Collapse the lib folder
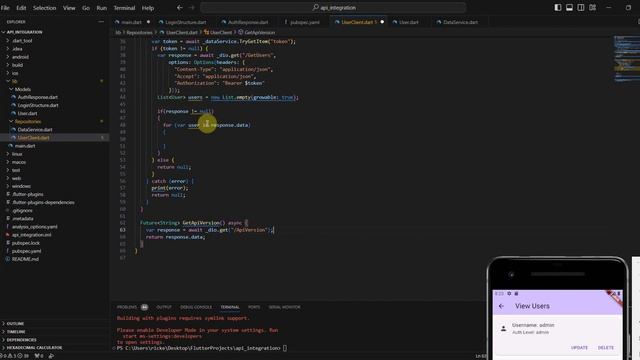The height and width of the screenshot is (360, 640). [x=14, y=81]
